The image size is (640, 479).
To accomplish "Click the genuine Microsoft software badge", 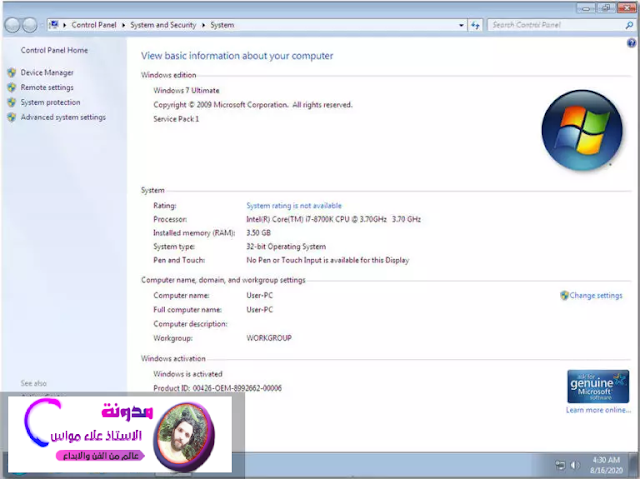I will (598, 386).
